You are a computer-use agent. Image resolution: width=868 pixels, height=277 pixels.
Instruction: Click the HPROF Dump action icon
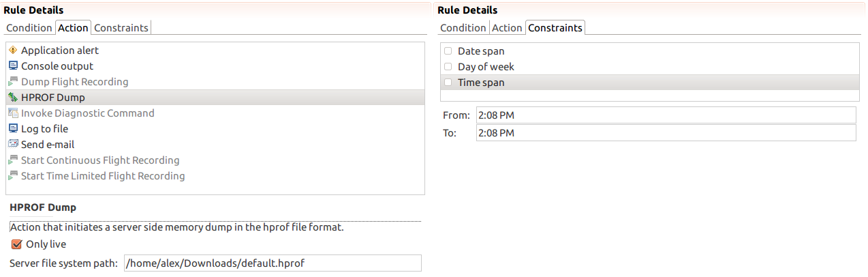pos(13,98)
